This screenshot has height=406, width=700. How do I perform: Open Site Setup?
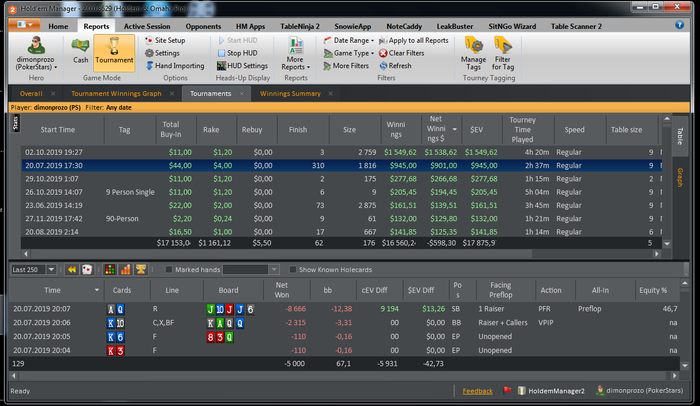[165, 40]
